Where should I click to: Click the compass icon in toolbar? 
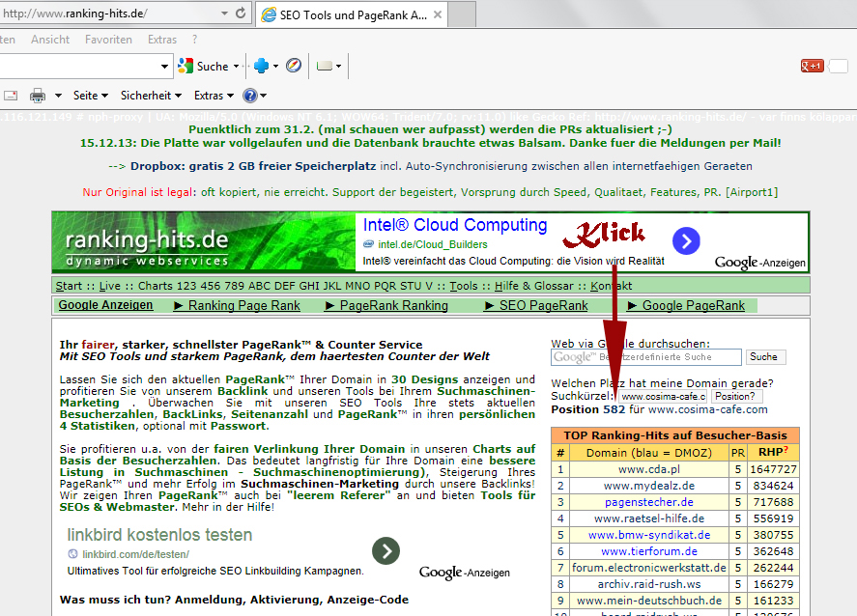click(x=294, y=67)
